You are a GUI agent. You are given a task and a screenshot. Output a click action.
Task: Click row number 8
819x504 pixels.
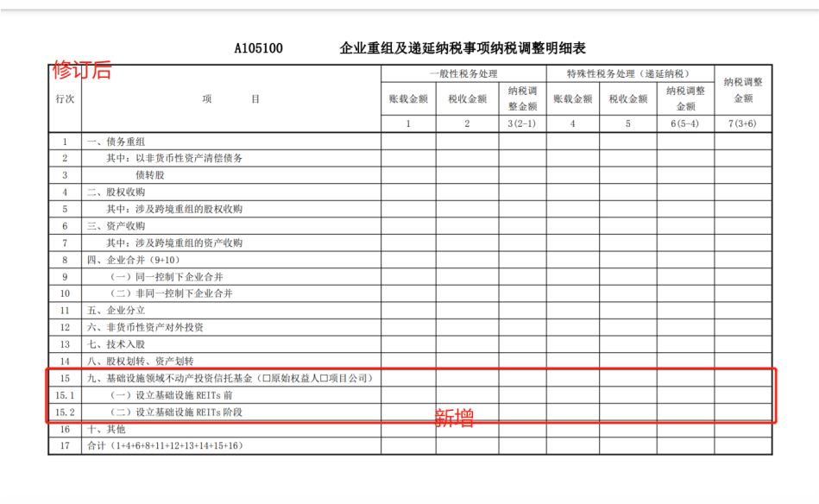coord(66,260)
